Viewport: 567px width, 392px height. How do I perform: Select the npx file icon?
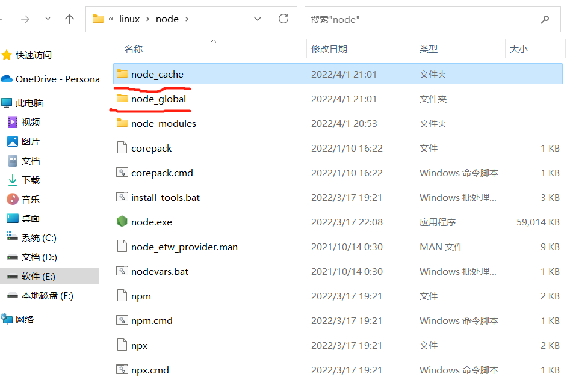click(122, 345)
